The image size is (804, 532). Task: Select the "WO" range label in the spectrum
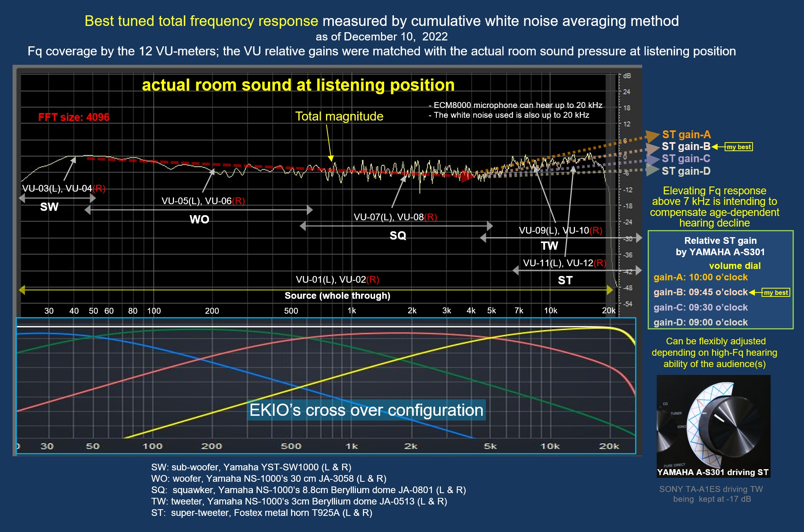(x=200, y=219)
